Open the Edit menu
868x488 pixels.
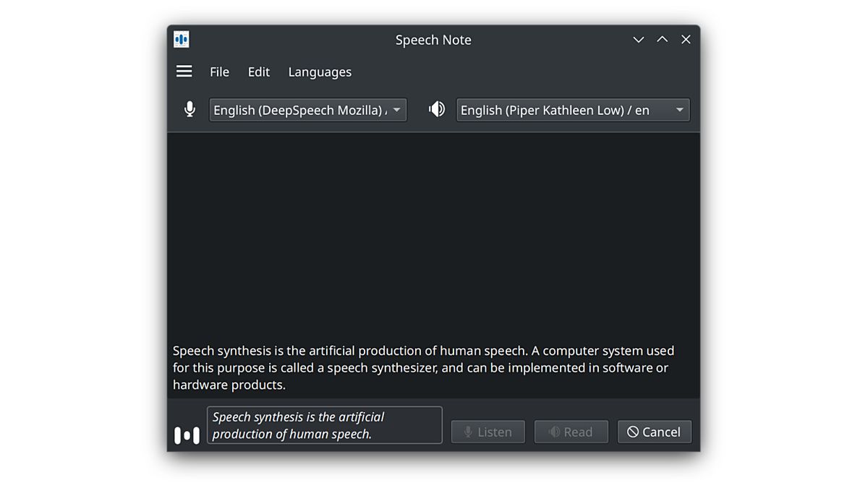258,72
